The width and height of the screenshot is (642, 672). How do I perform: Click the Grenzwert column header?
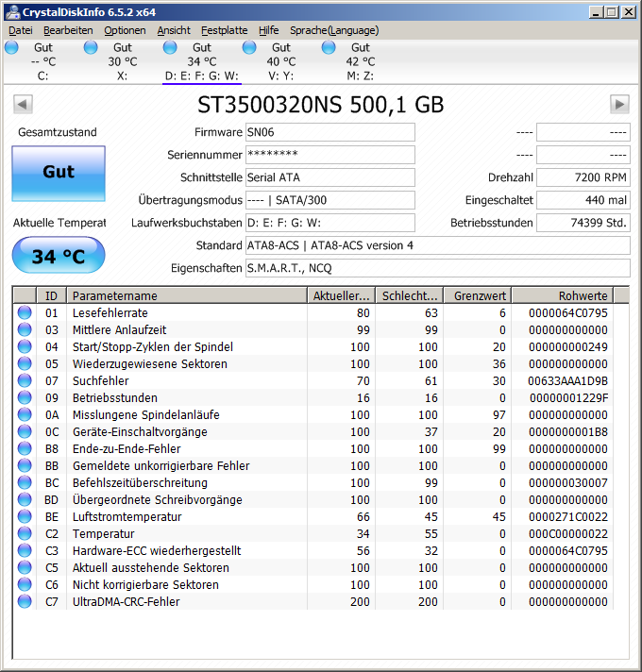[478, 295]
